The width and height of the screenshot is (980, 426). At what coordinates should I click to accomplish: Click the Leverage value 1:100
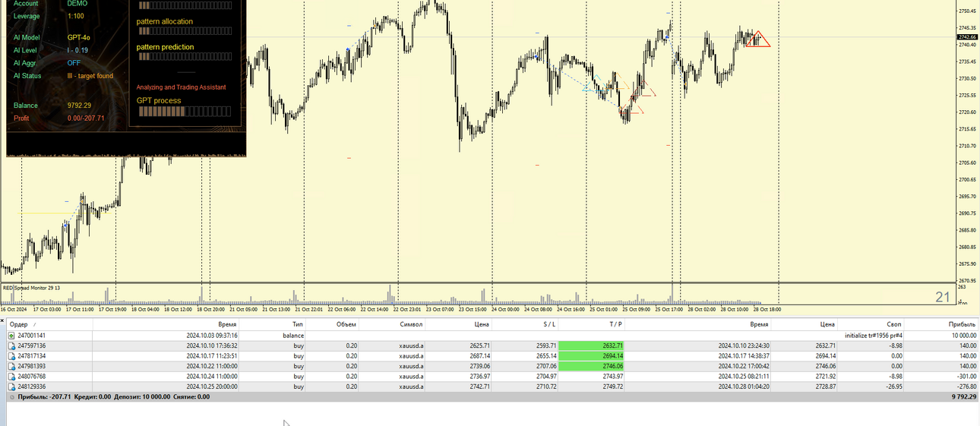click(x=76, y=16)
